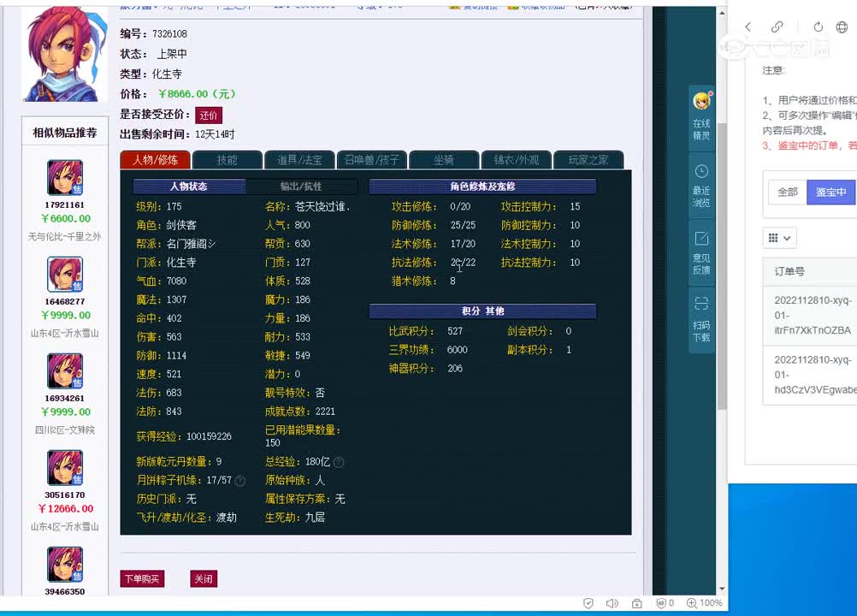The image size is (857, 616).
Task: Switch to the 锦衣/外观 tab
Action: click(x=516, y=160)
